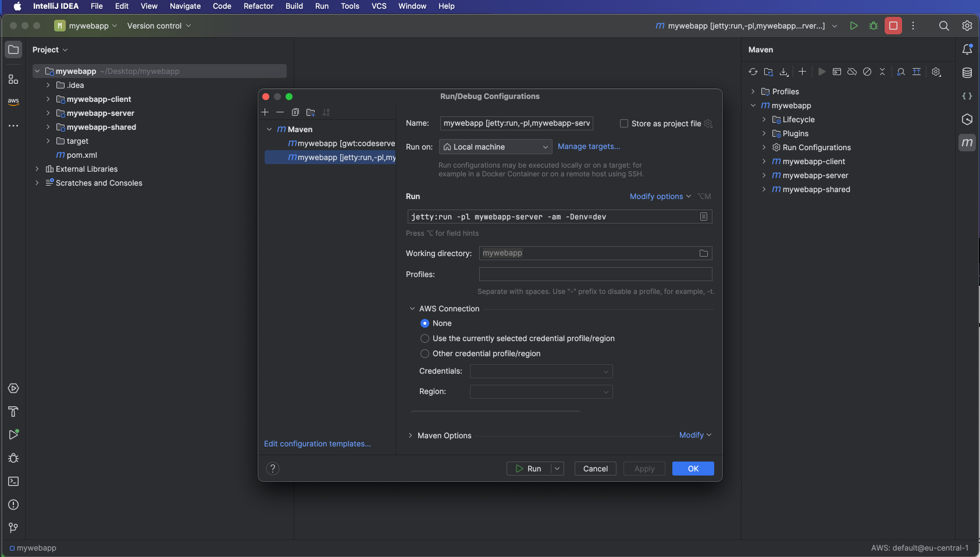
Task: Add new configuration plus icon in dialog
Action: pos(265,112)
